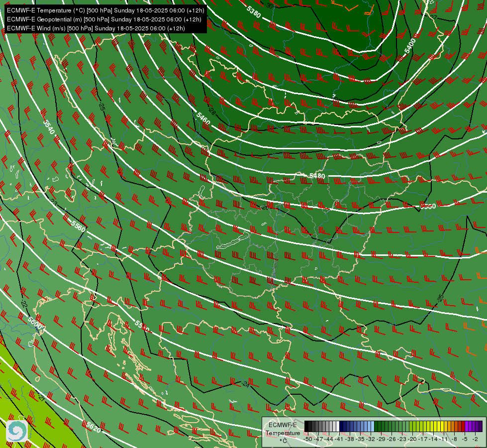Click the -47 tick label in legend

point(319,439)
